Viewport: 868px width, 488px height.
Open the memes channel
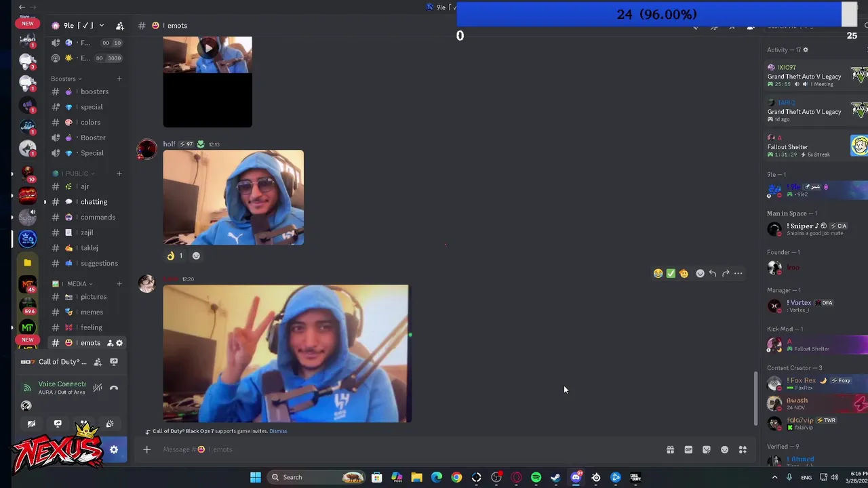[87, 312]
